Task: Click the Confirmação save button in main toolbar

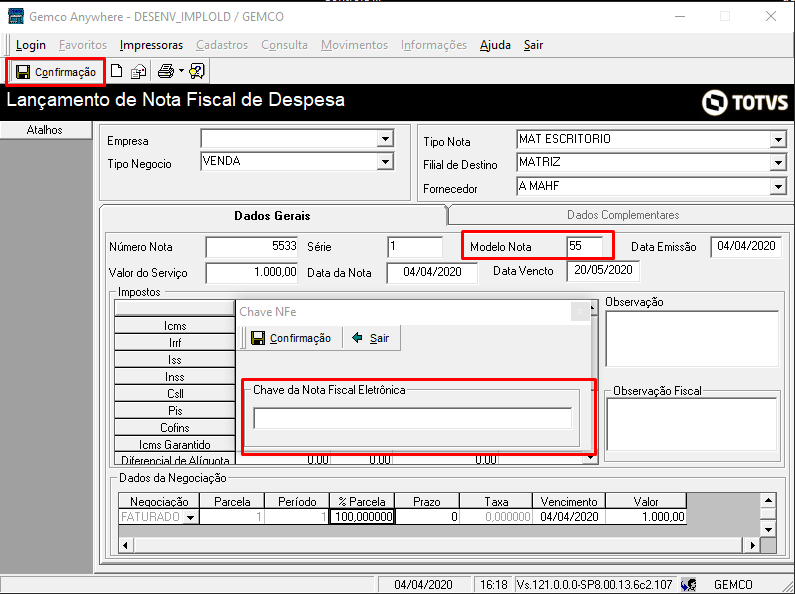Action: tap(56, 72)
